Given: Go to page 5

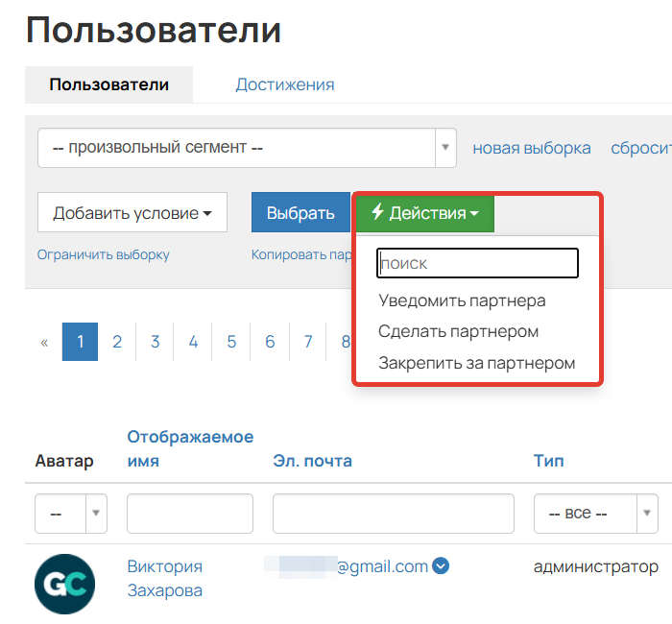Looking at the screenshot, I should [x=231, y=342].
